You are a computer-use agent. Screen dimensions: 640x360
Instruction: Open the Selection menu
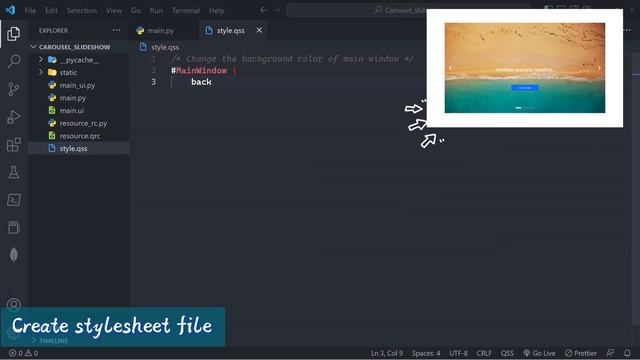[x=82, y=11]
